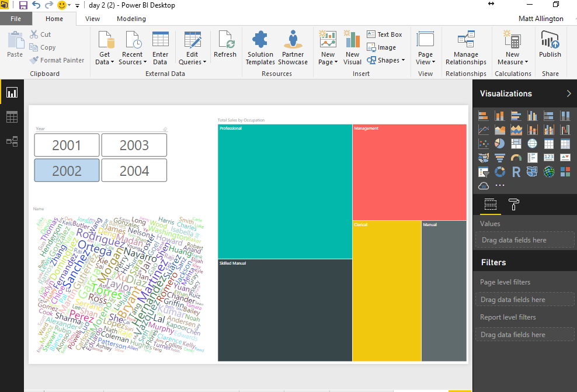Select the line chart visual
This screenshot has height=392, width=577.
click(x=483, y=130)
